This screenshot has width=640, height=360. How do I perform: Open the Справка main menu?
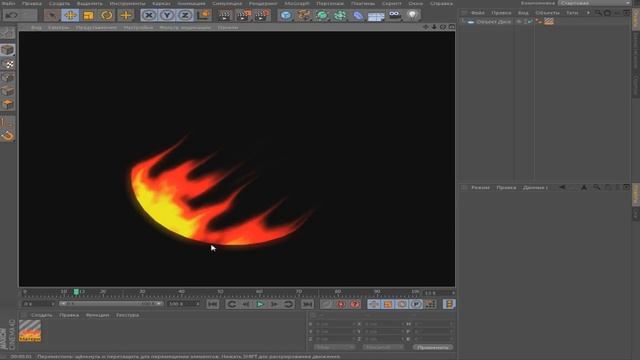click(442, 3)
